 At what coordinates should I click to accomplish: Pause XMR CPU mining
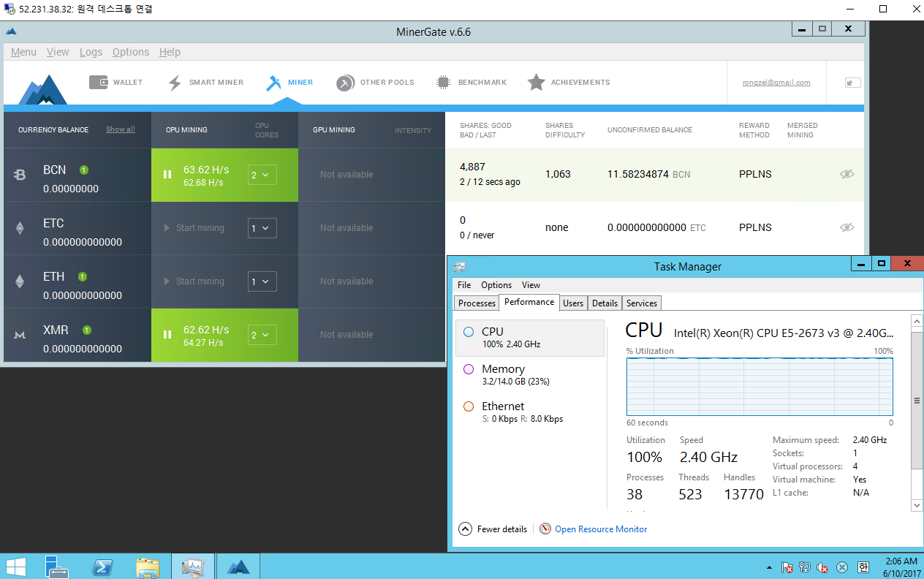point(167,335)
